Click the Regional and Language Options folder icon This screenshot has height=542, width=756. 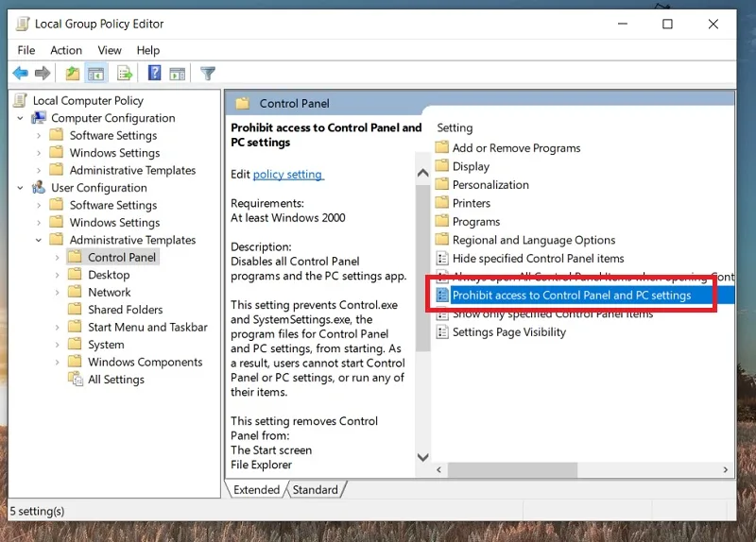(x=441, y=240)
